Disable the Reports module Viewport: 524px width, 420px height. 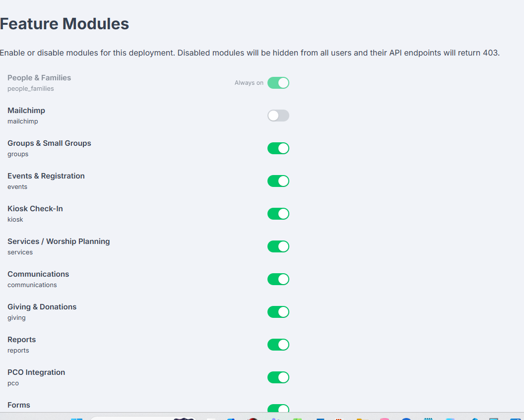[278, 345]
